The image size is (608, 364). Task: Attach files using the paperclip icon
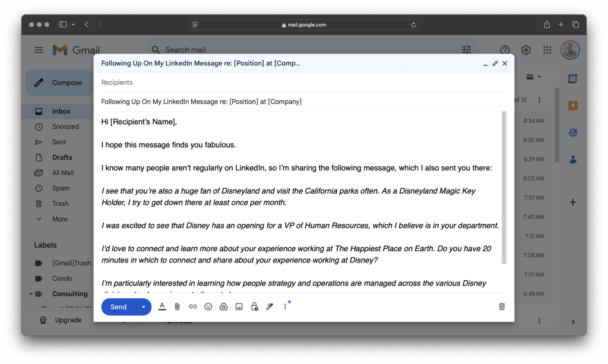click(x=177, y=306)
